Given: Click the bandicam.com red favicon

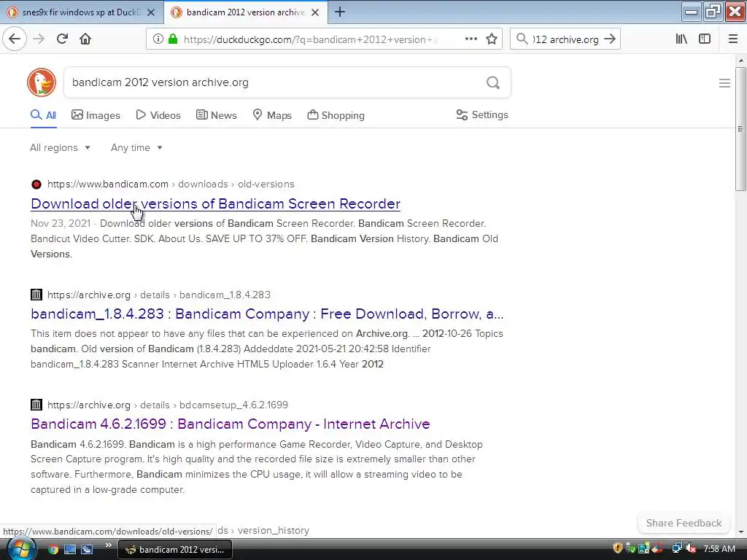Looking at the screenshot, I should (x=36, y=184).
